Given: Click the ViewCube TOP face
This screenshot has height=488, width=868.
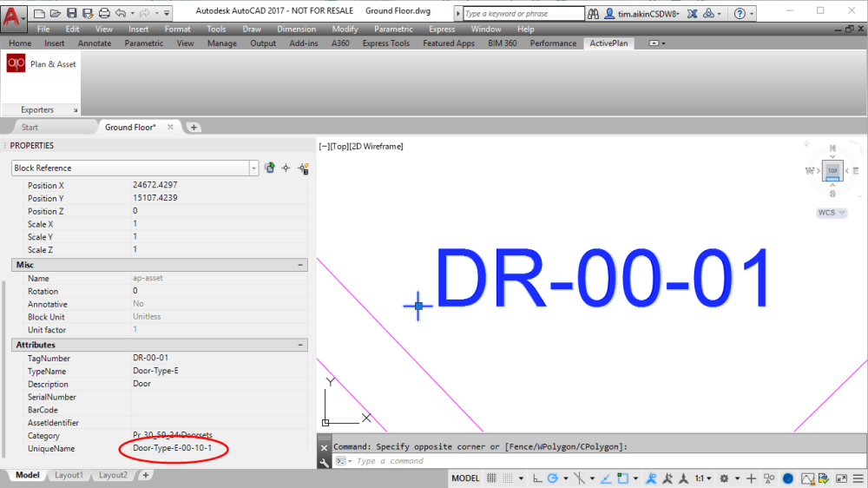Looking at the screenshot, I should pyautogui.click(x=832, y=170).
